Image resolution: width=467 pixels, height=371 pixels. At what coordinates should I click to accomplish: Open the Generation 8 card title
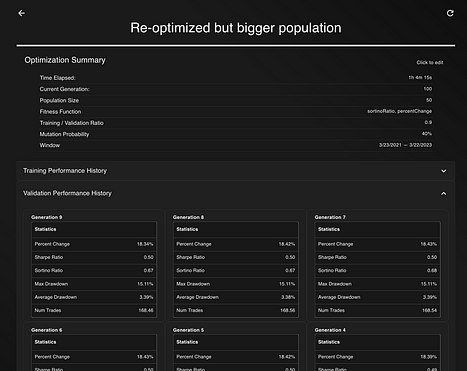click(188, 217)
